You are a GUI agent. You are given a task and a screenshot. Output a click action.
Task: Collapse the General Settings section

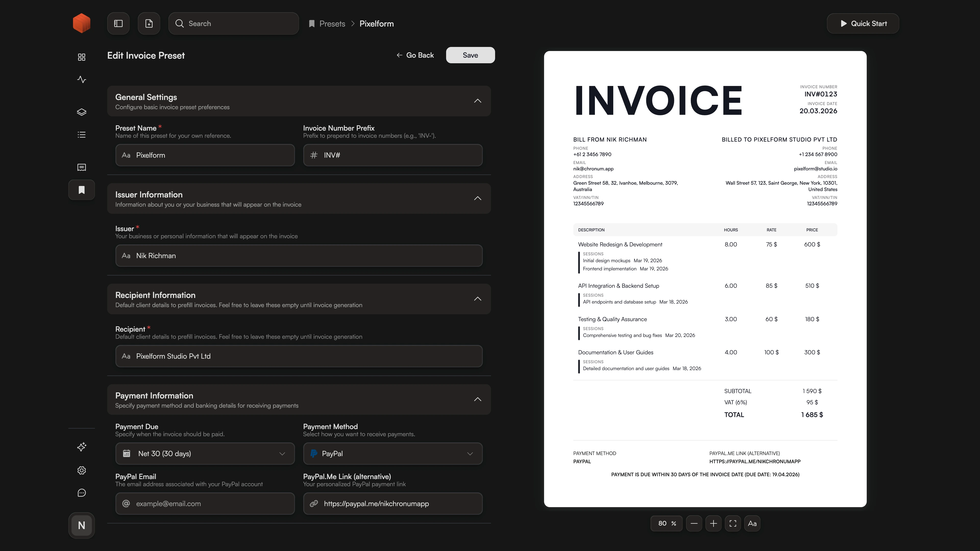478,101
